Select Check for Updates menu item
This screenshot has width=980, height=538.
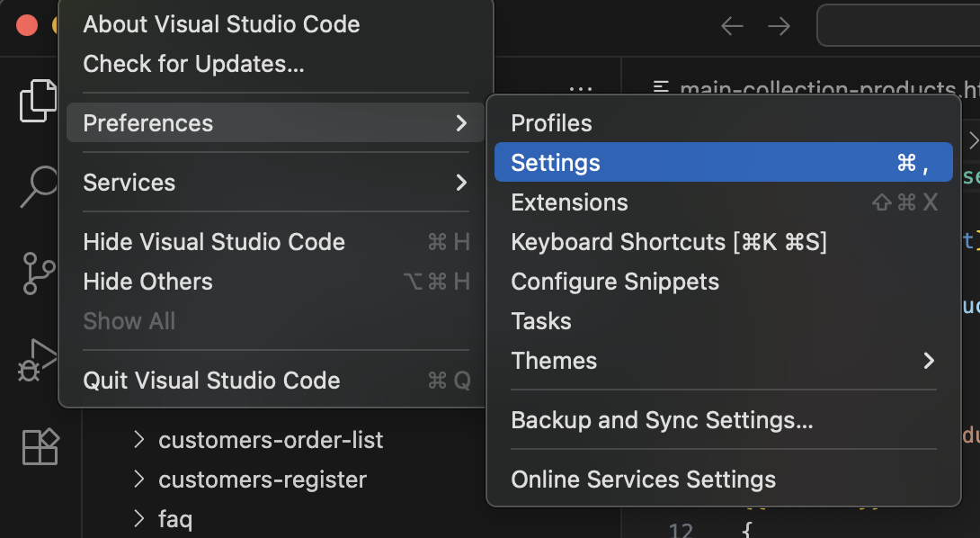193,64
